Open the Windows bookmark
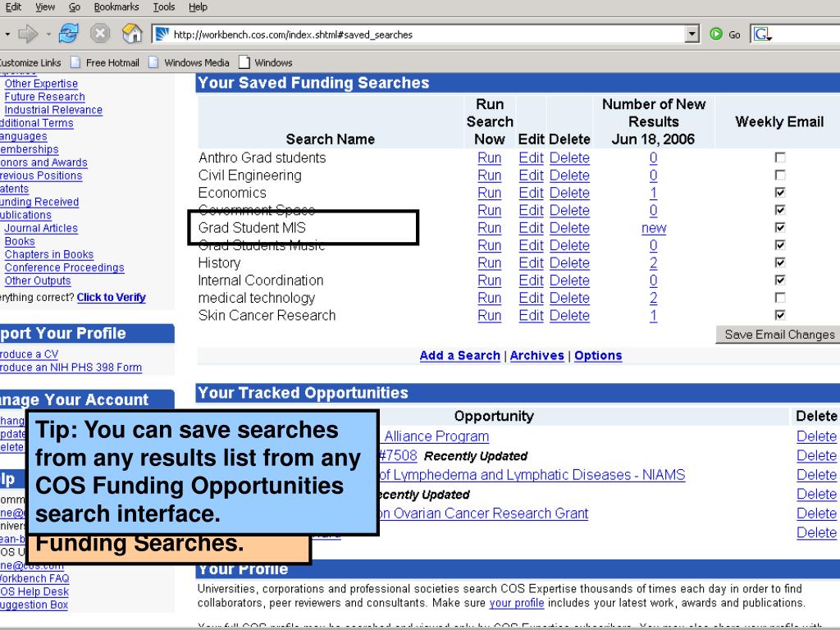Image resolution: width=840 pixels, height=630 pixels. pyautogui.click(x=266, y=62)
